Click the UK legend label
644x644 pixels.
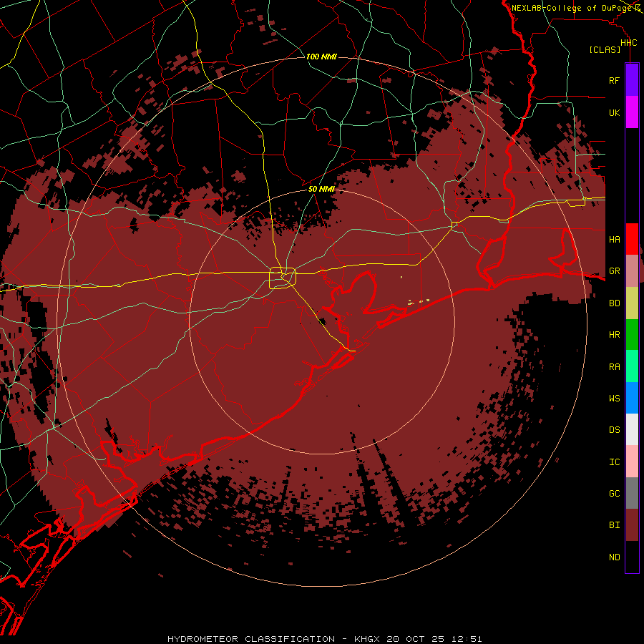click(614, 112)
